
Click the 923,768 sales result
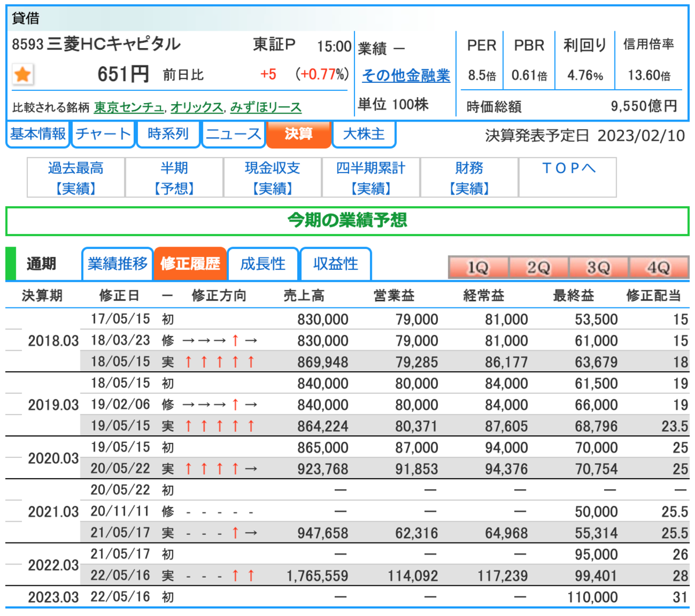(x=323, y=469)
